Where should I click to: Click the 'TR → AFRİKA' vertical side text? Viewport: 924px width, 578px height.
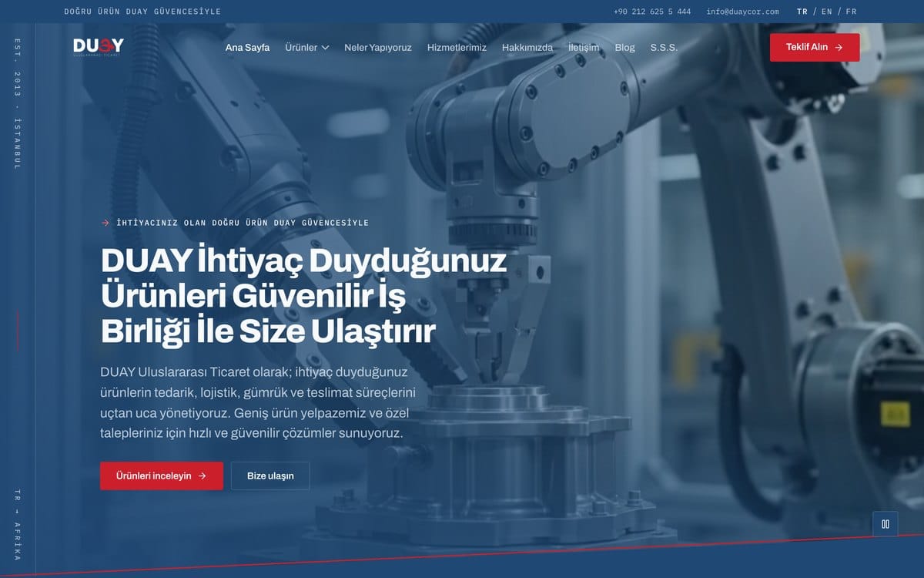point(18,526)
